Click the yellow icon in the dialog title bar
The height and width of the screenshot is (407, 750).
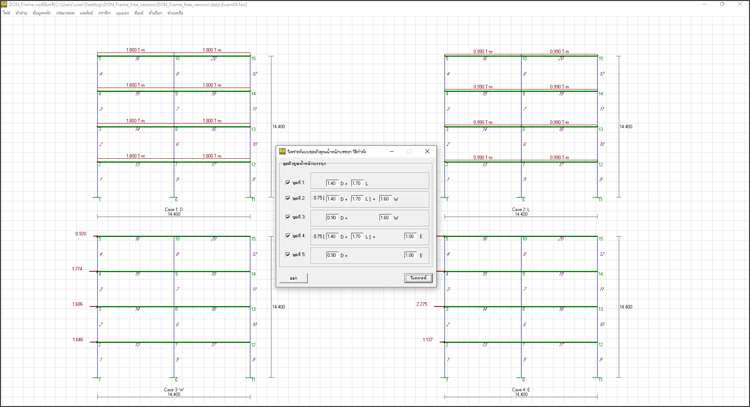point(282,152)
